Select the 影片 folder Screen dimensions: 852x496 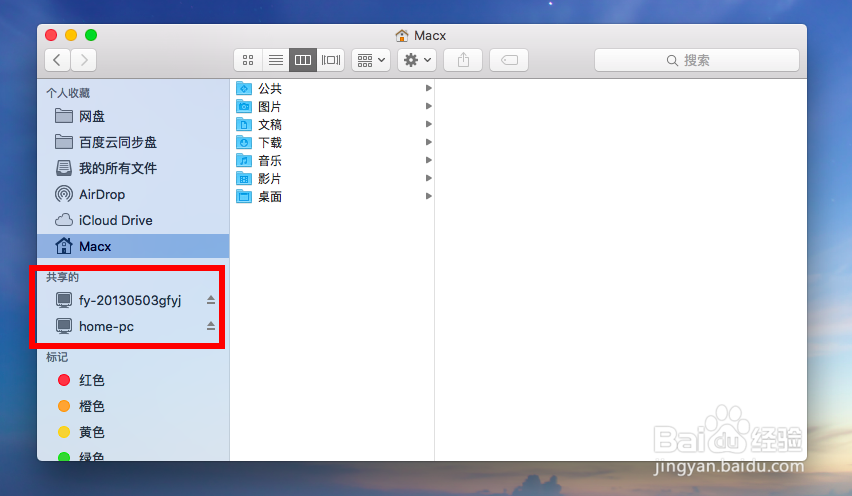point(332,178)
